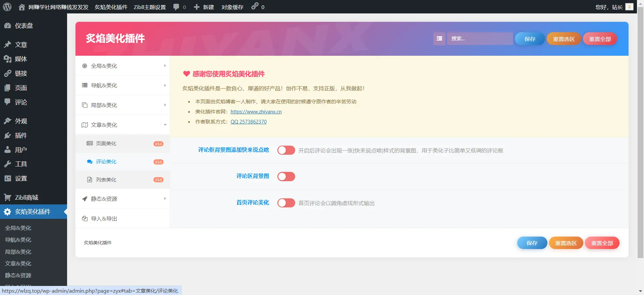Expand the 局部&美化 section arrow
The height and width of the screenshot is (295, 644).
point(165,105)
